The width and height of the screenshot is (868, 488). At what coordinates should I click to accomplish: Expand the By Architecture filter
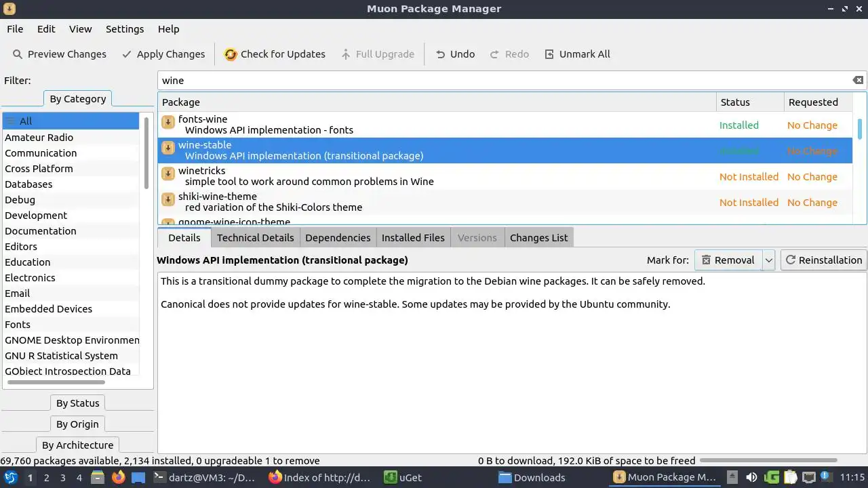pyautogui.click(x=77, y=445)
